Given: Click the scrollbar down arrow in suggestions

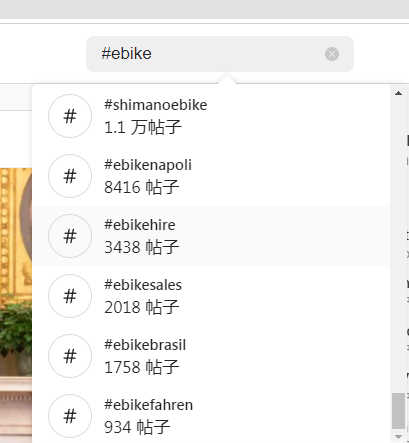Looking at the screenshot, I should (x=398, y=437).
